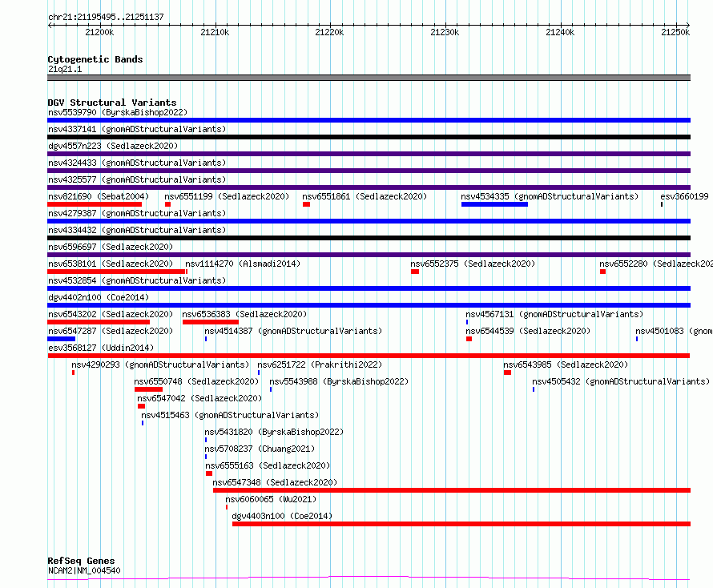Click nsv6060065 (Wu2021) label

click(x=271, y=499)
